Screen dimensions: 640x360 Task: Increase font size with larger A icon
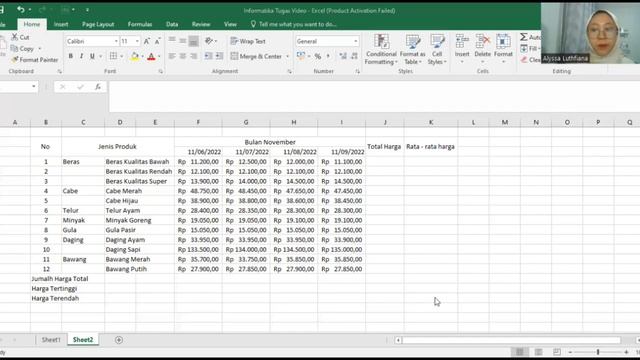(x=147, y=41)
